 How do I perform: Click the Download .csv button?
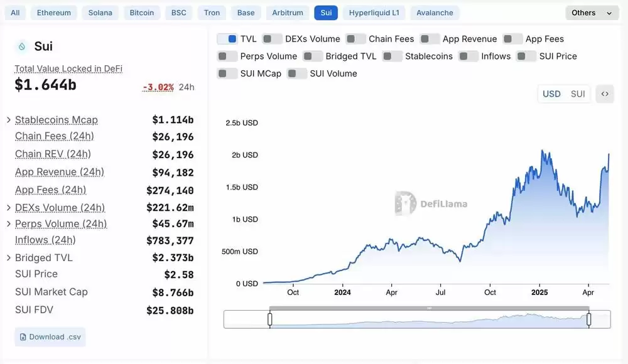click(50, 336)
